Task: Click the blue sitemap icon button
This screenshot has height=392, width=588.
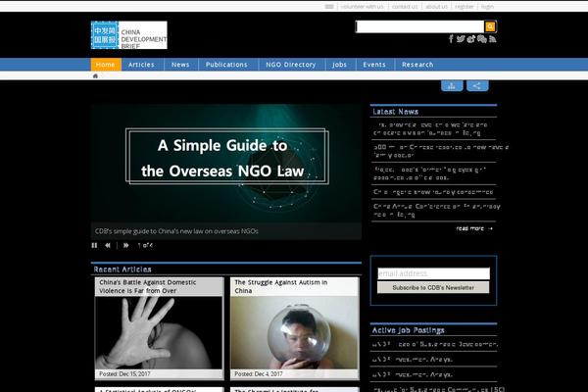Action: point(452,86)
